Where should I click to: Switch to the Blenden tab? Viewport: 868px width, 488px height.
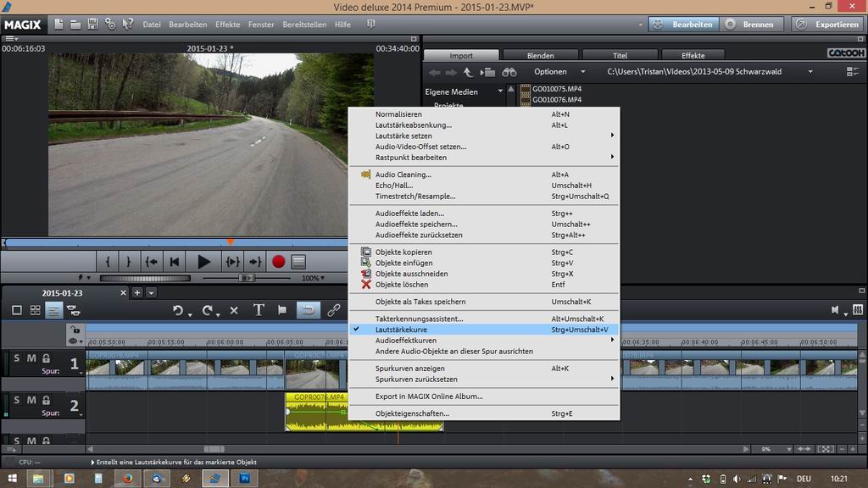pos(540,56)
